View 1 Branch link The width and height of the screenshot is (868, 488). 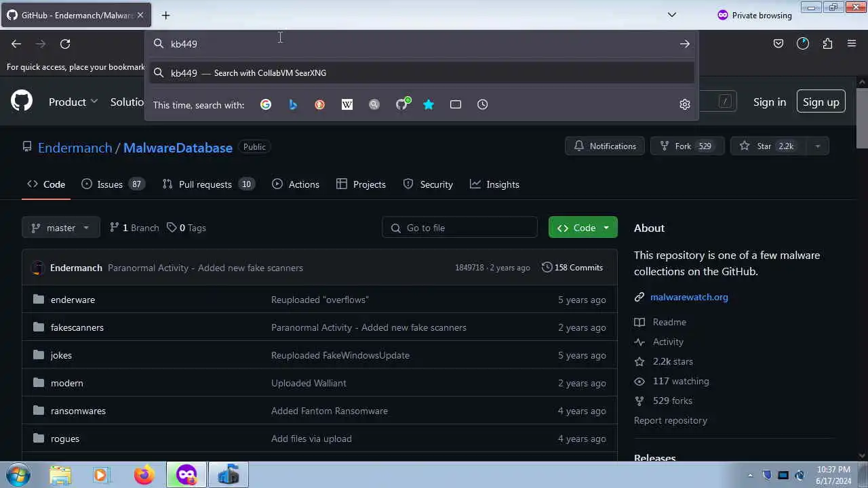point(134,228)
